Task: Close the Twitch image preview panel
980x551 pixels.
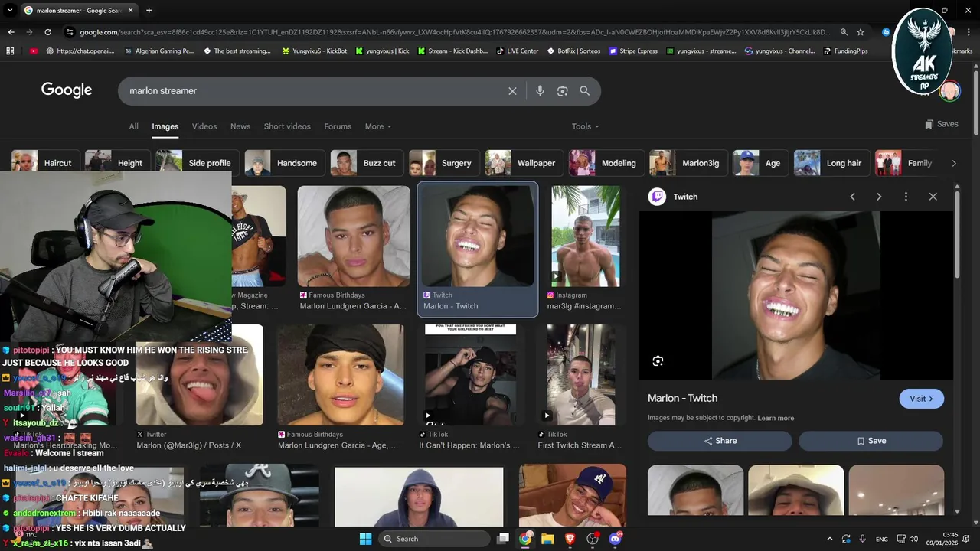Action: click(933, 197)
